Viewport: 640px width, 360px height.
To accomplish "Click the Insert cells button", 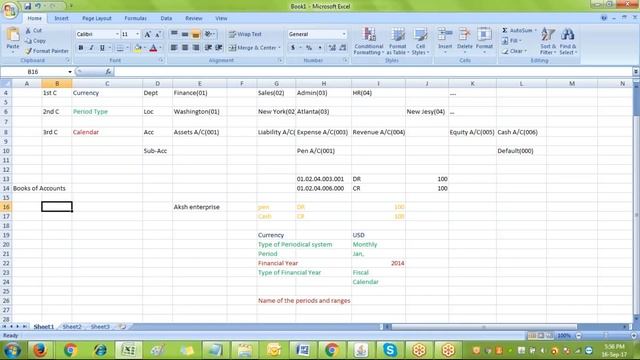I will pyautogui.click(x=445, y=40).
